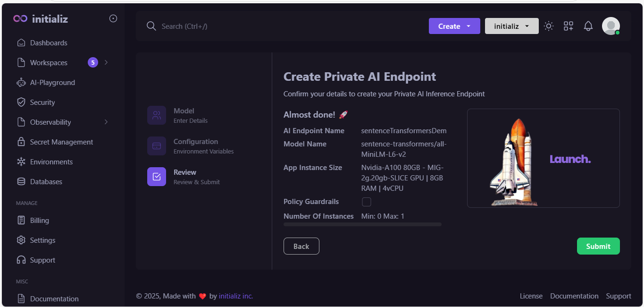Enable the Policy Guardrails checkbox

pos(367,202)
